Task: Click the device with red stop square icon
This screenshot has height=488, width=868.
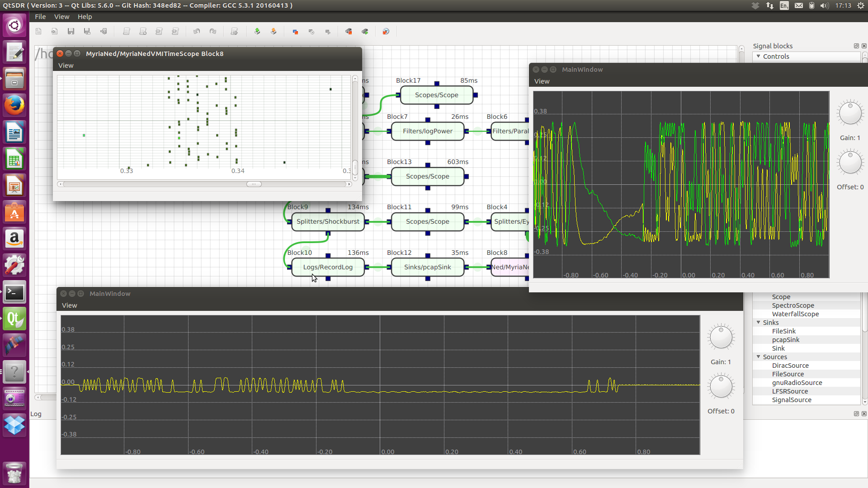Action: point(349,32)
